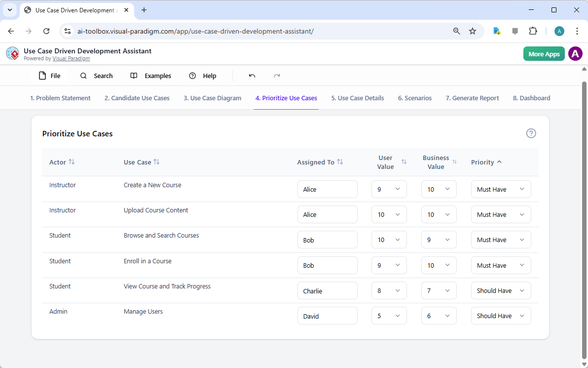This screenshot has width=588, height=368.
Task: Open the Visual Paradigm link
Action: (x=71, y=58)
